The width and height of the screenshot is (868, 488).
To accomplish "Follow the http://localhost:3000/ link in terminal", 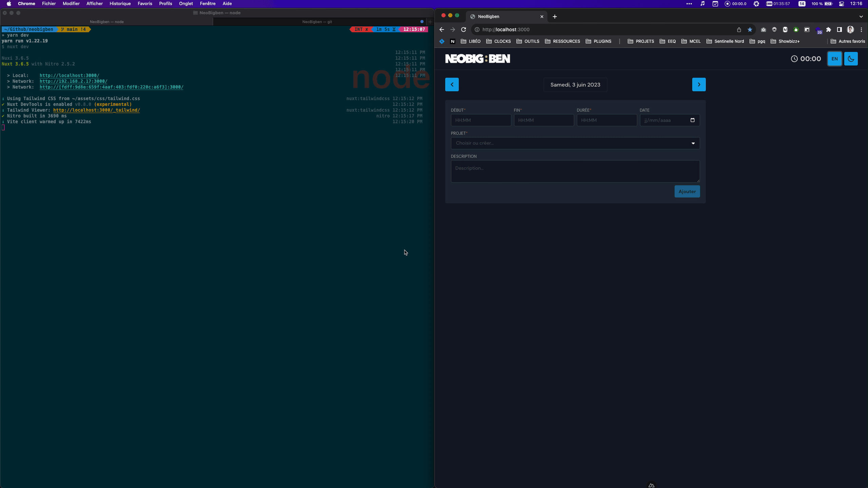I will click(69, 75).
